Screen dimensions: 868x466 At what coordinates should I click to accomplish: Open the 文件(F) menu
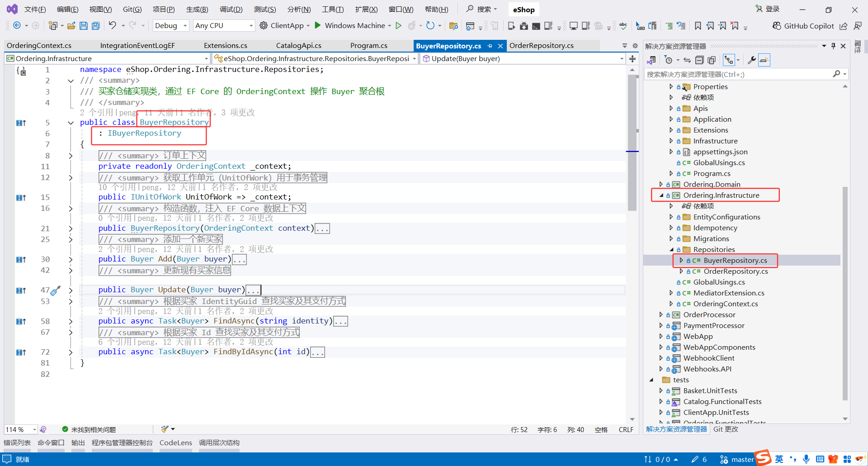click(x=35, y=10)
